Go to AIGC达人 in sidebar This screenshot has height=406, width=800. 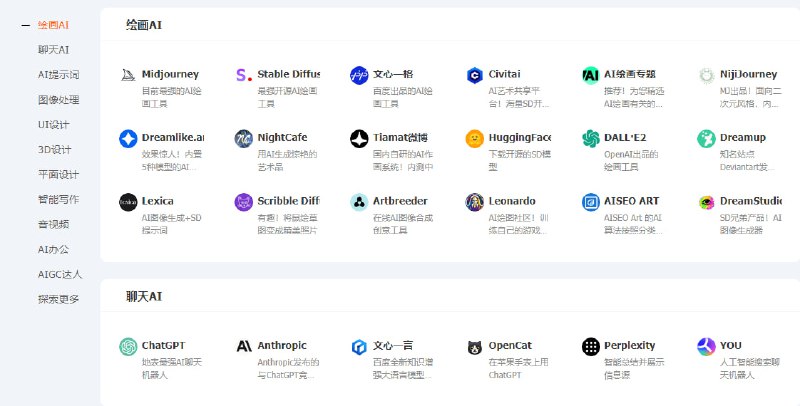point(59,274)
